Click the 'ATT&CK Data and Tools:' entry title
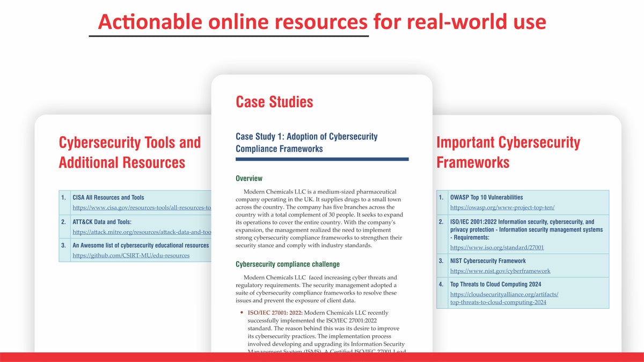The height and width of the screenshot is (362, 644). pyautogui.click(x=102, y=221)
